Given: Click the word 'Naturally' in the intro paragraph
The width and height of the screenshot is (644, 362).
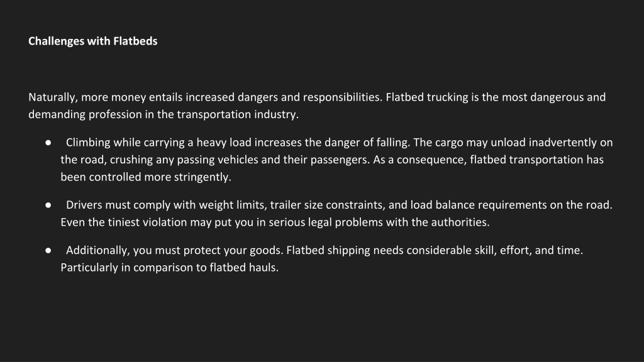Looking at the screenshot, I should (x=52, y=97).
